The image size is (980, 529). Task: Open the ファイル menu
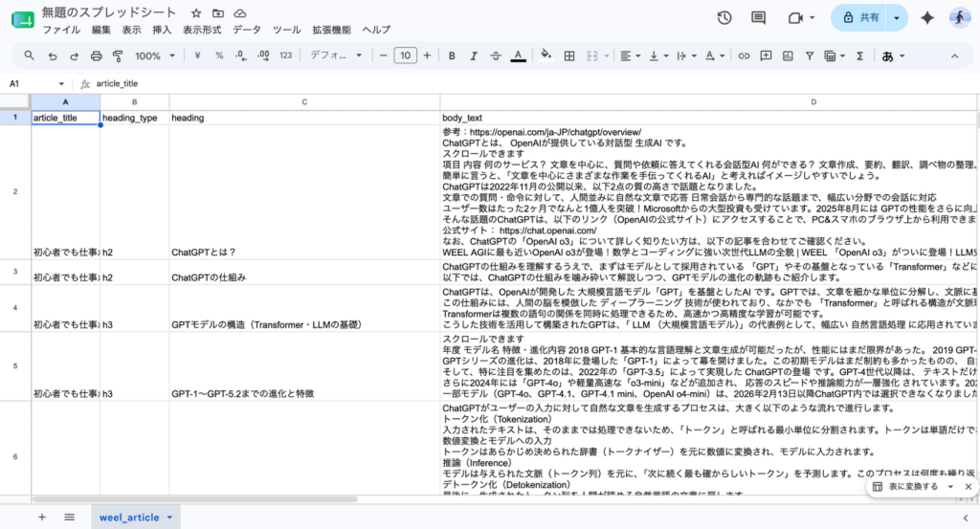click(61, 30)
